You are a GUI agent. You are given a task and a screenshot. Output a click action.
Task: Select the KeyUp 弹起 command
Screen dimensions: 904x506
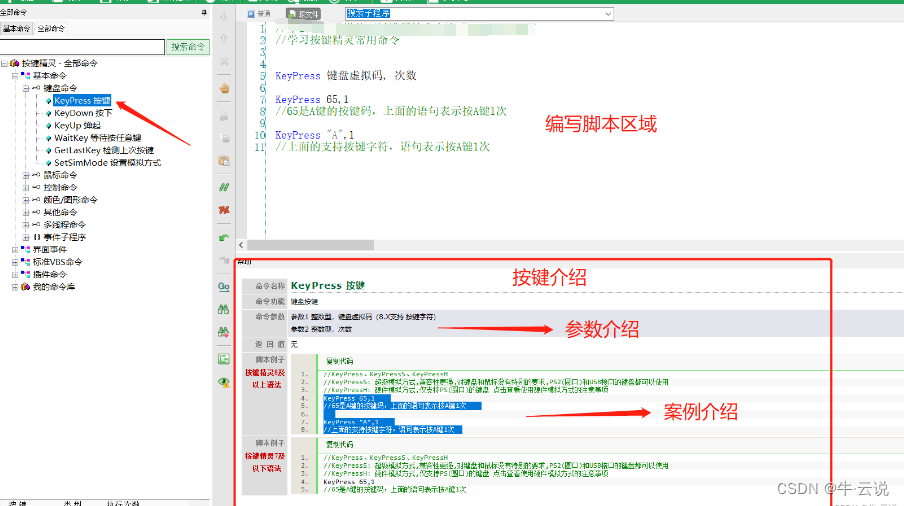point(77,125)
